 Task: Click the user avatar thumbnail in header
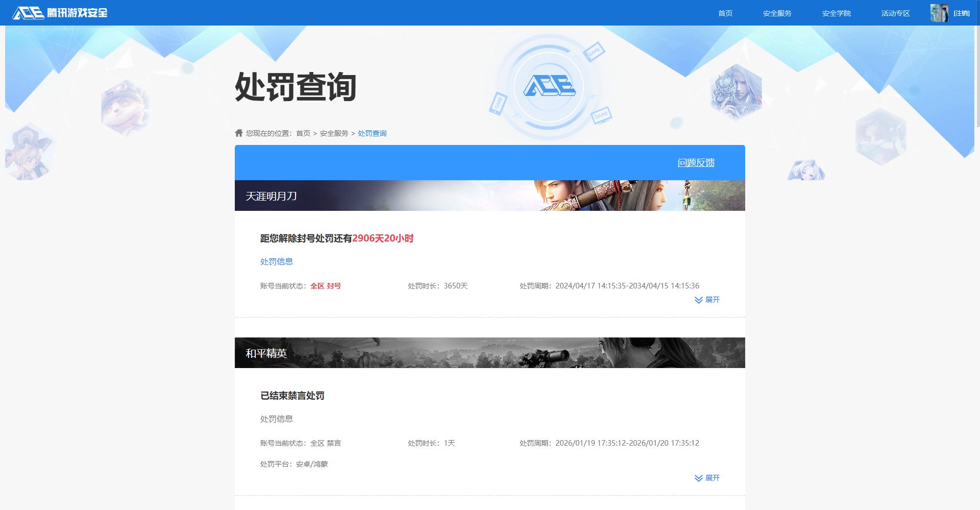(939, 13)
